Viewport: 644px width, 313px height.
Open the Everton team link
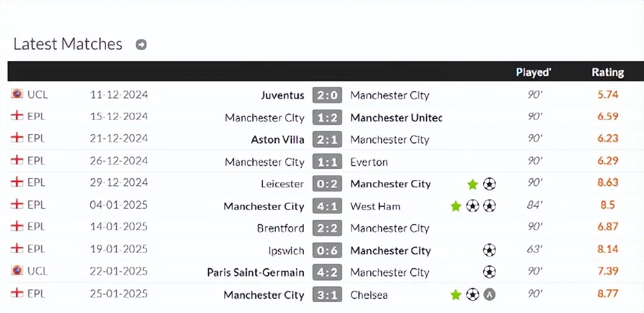(x=369, y=162)
